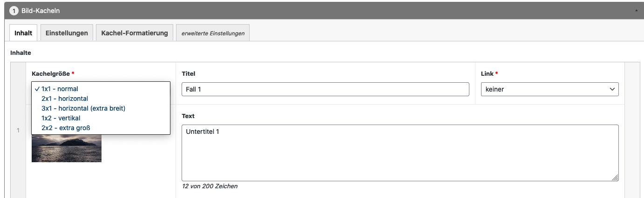This screenshot has height=198, width=644.
Task: Select the checked 1x1 - normal option
Action: (x=60, y=89)
